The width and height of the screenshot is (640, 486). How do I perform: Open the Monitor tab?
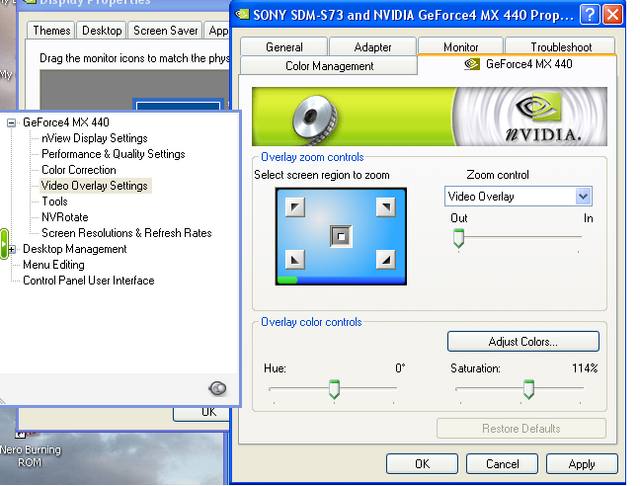[x=460, y=47]
